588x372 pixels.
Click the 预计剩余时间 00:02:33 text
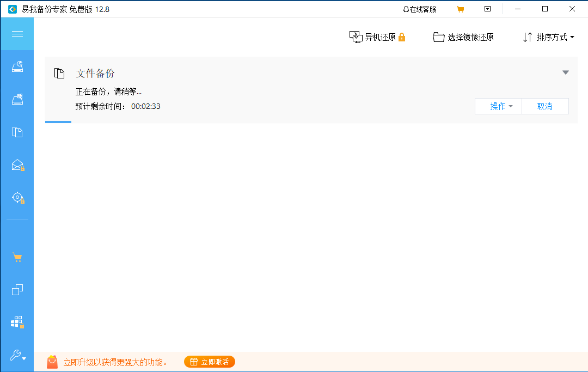(x=118, y=107)
